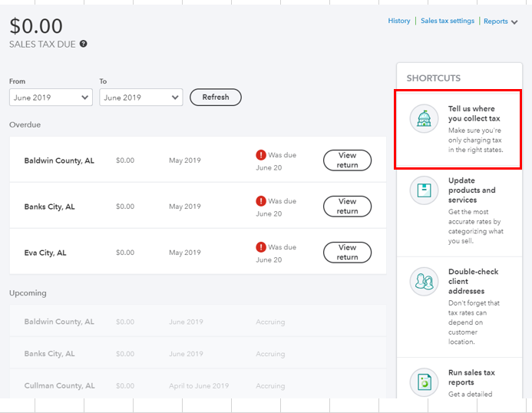Image resolution: width=532 pixels, height=413 pixels.
Task: Click the Sales Tax Due help question-mark icon
Action: (84, 44)
